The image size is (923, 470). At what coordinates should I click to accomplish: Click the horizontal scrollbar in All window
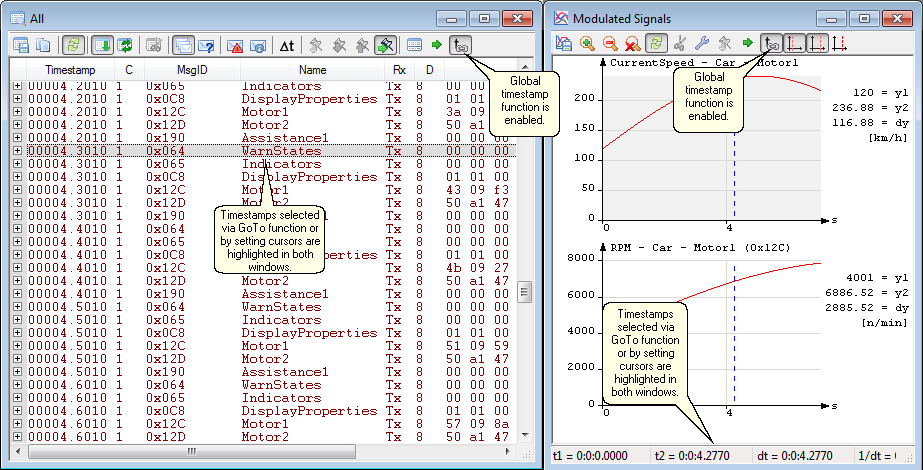(190, 452)
